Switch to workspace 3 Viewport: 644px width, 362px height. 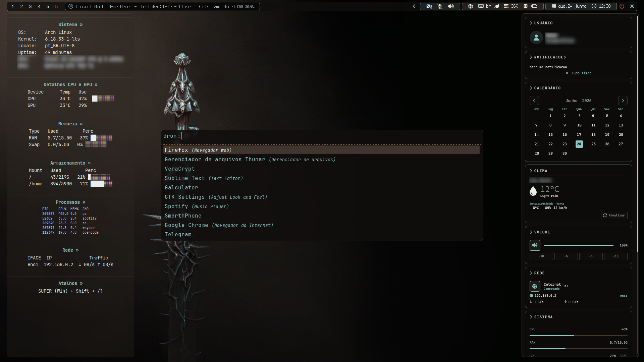tap(30, 6)
